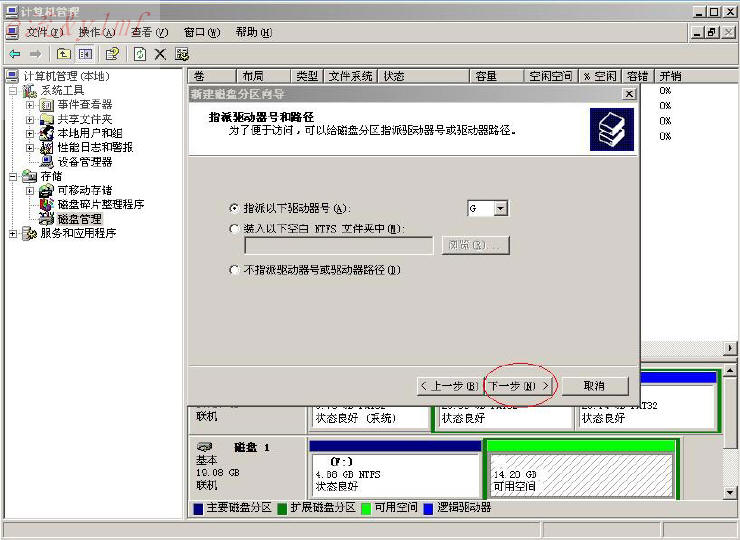Viewport: 740px width, 540px height.
Task: Select the 装入以下空白 NTFS 文件夹中 option
Action: pos(235,229)
